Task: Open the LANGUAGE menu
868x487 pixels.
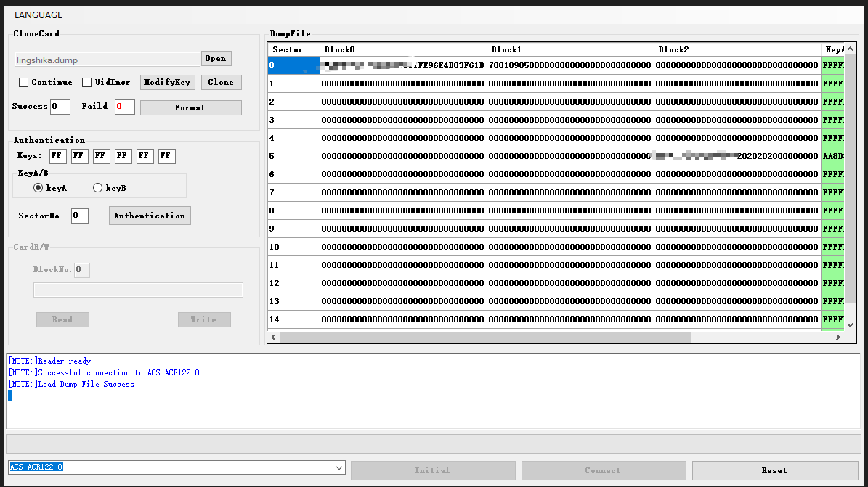Action: pyautogui.click(x=38, y=15)
